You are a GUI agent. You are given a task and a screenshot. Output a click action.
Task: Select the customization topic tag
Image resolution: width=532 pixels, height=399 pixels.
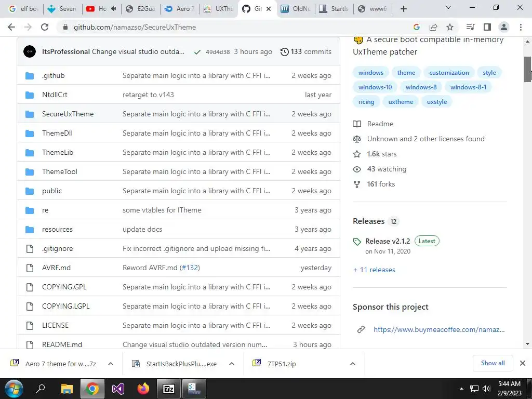coord(449,73)
